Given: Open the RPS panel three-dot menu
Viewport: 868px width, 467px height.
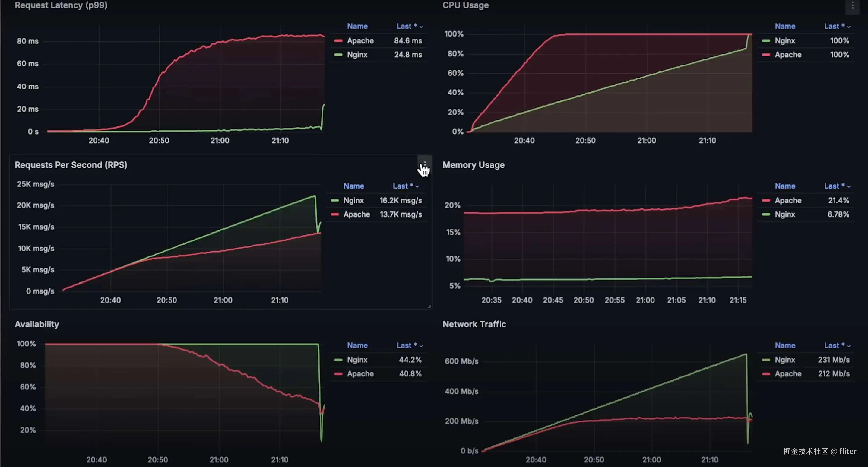Looking at the screenshot, I should [x=424, y=164].
